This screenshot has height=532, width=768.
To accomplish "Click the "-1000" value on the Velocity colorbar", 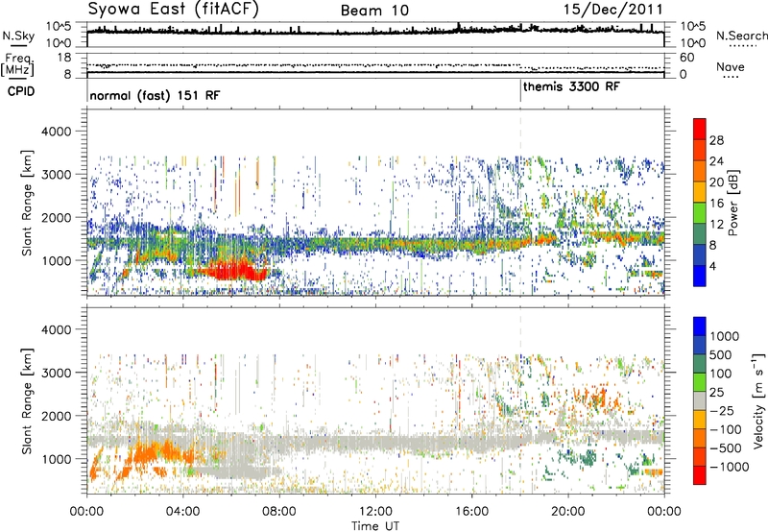I will (729, 467).
